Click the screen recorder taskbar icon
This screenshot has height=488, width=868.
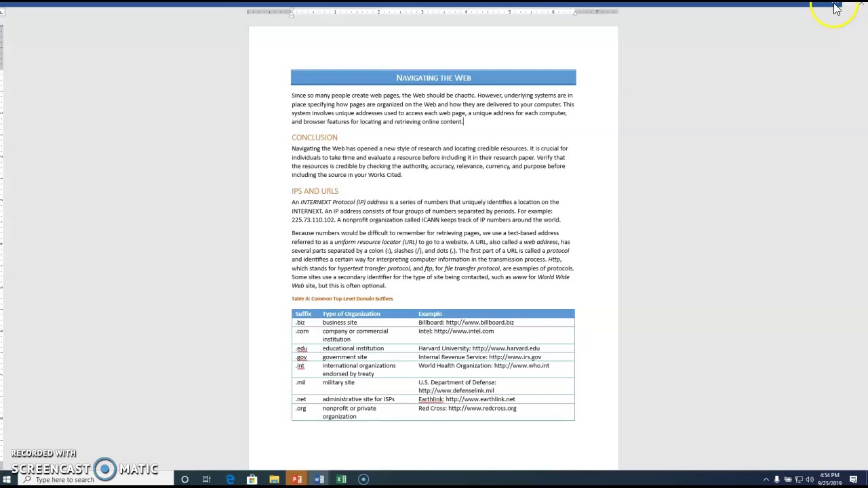tap(363, 479)
